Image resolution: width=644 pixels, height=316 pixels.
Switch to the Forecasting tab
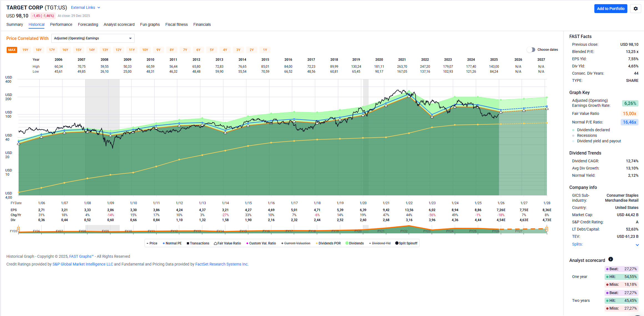88,24
